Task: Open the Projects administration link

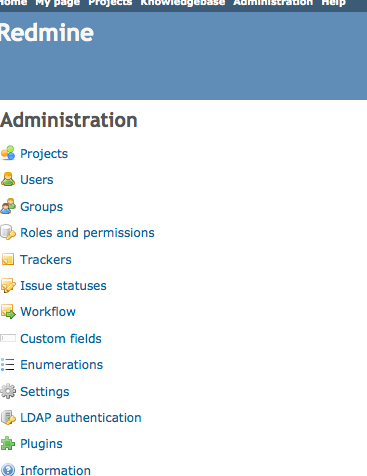Action: (x=44, y=154)
